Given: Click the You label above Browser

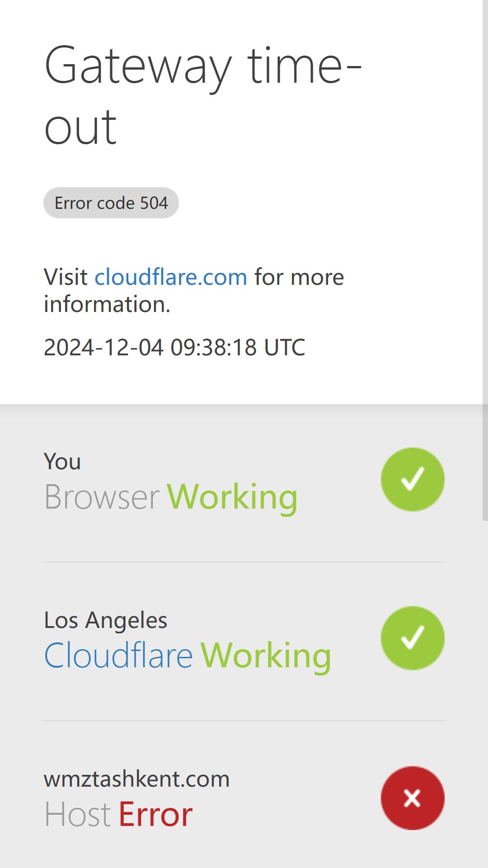Looking at the screenshot, I should (x=62, y=462).
